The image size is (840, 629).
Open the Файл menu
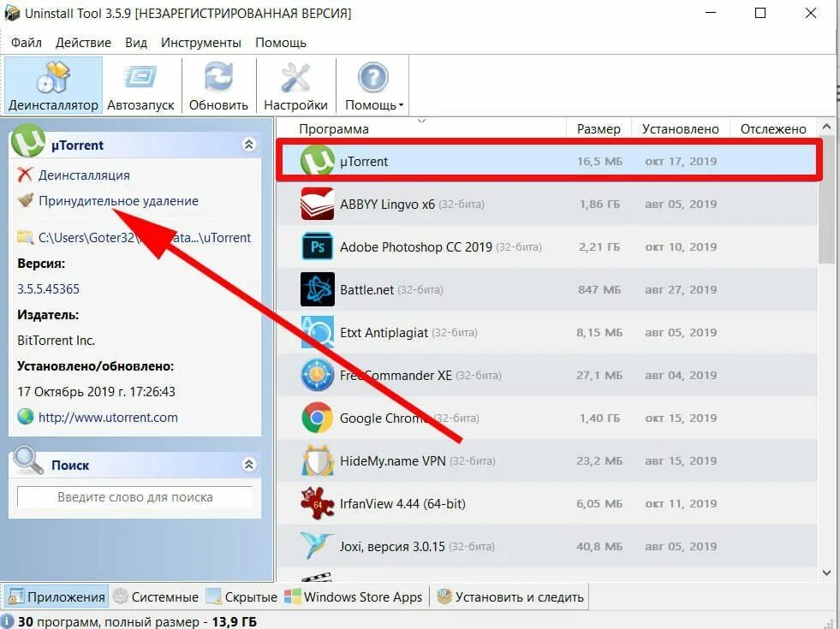(x=27, y=42)
